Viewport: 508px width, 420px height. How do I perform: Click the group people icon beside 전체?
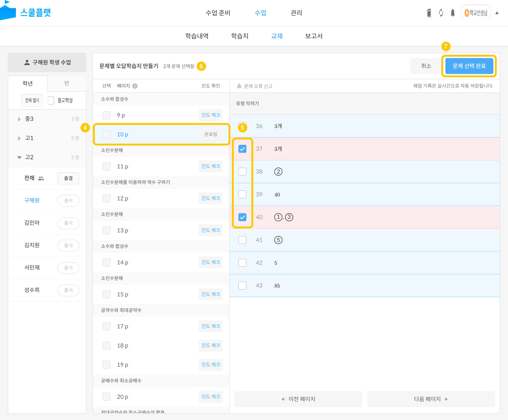(41, 178)
